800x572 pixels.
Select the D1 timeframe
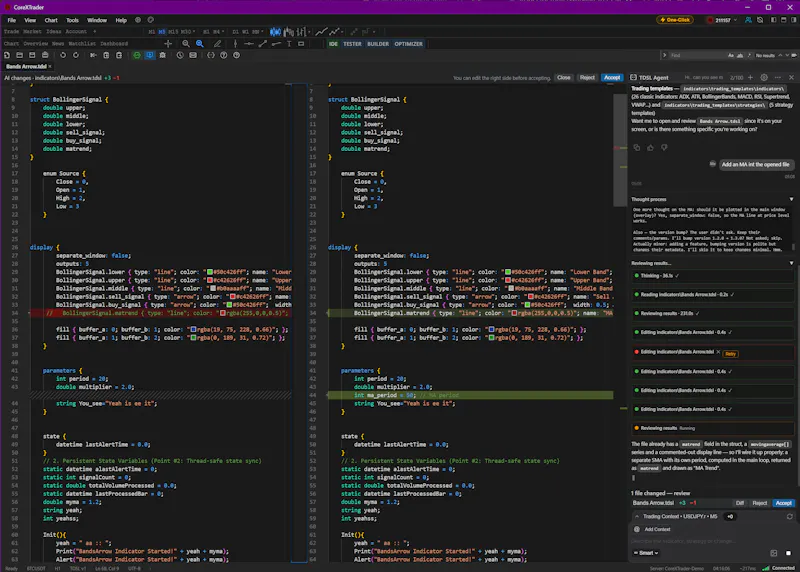[x=235, y=32]
